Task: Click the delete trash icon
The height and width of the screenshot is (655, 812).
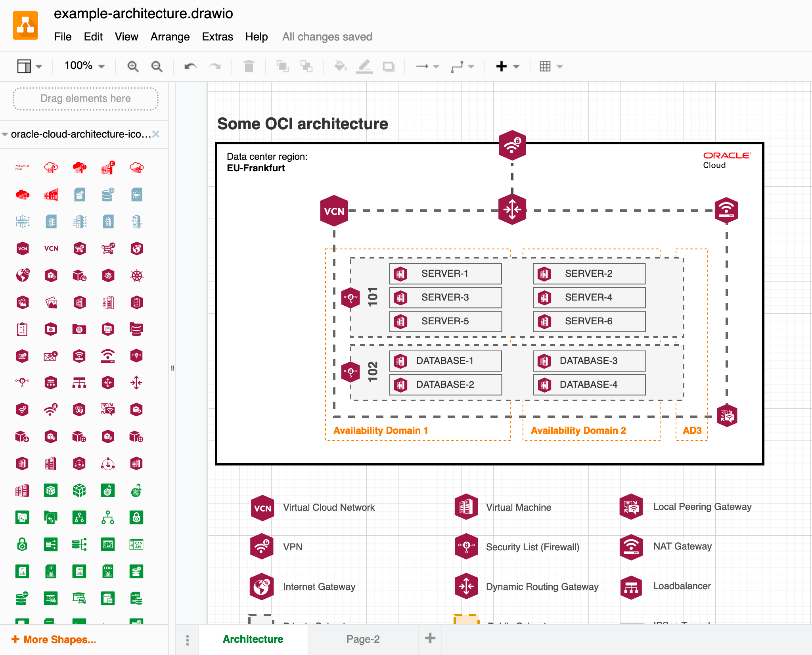Action: (x=249, y=66)
